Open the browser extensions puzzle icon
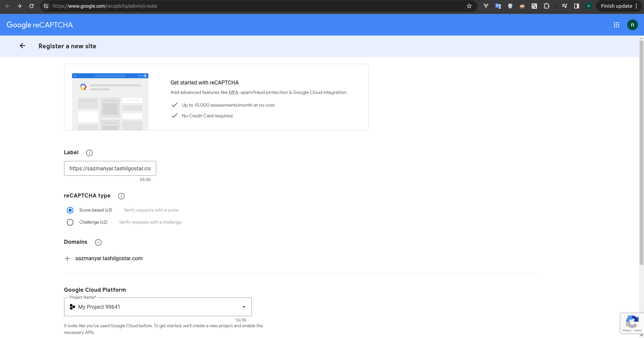Viewport: 644px width, 338px height. coord(546,6)
